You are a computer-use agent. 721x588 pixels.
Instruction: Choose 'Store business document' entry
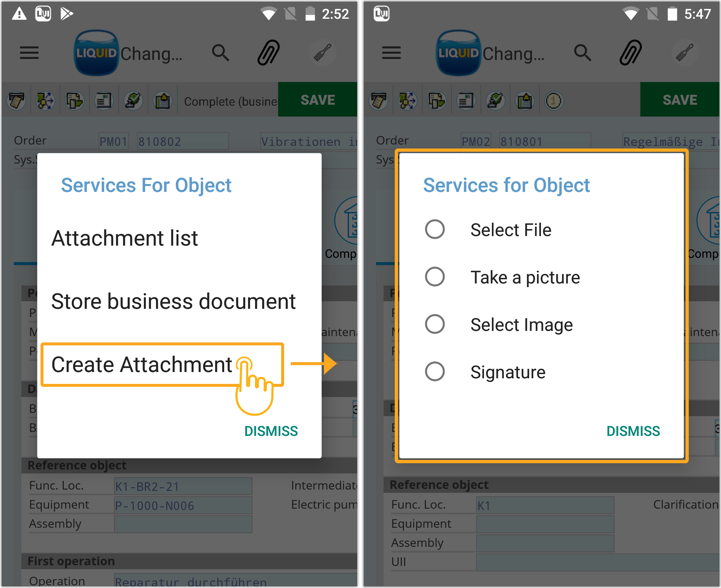pyautogui.click(x=174, y=301)
